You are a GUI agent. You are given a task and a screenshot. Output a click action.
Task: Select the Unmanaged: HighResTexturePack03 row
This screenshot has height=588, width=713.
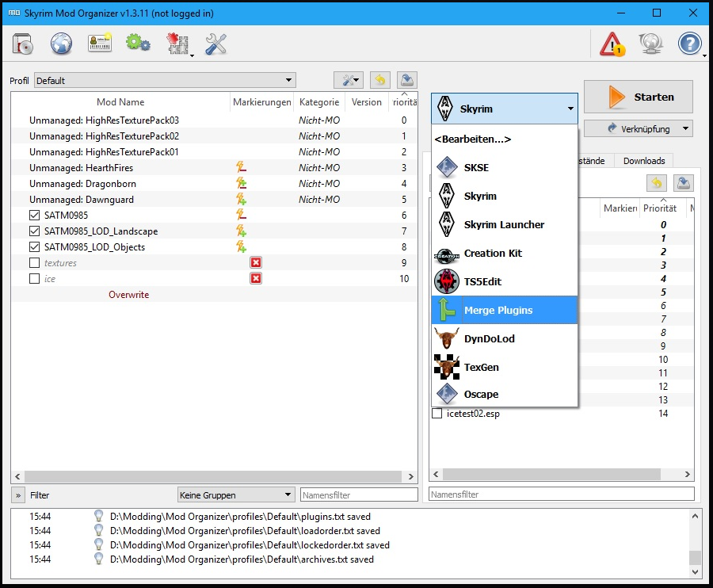point(214,120)
